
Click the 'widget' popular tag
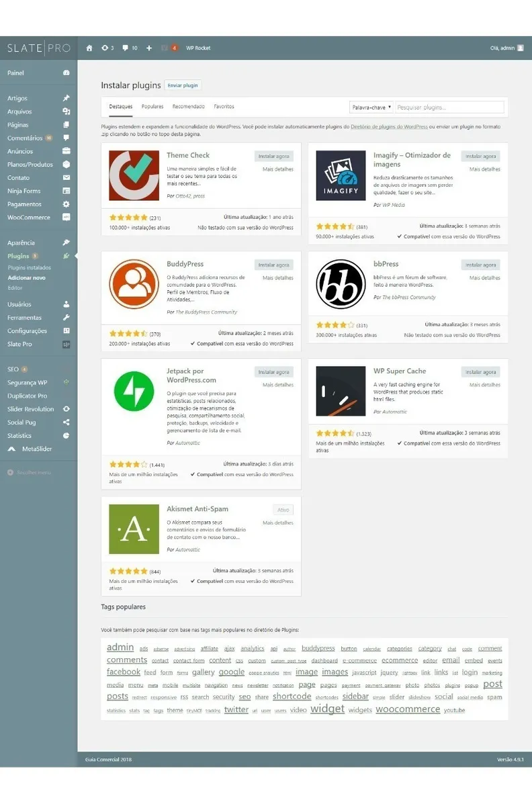(327, 709)
